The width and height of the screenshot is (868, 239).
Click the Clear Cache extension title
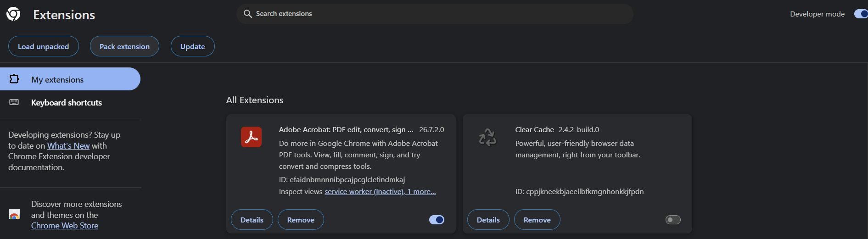(534, 129)
